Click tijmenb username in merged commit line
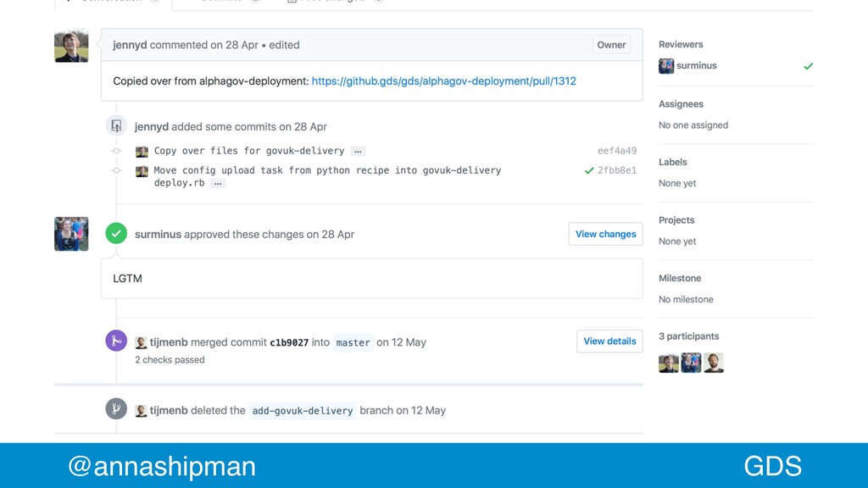Image resolution: width=868 pixels, height=488 pixels. pos(169,342)
